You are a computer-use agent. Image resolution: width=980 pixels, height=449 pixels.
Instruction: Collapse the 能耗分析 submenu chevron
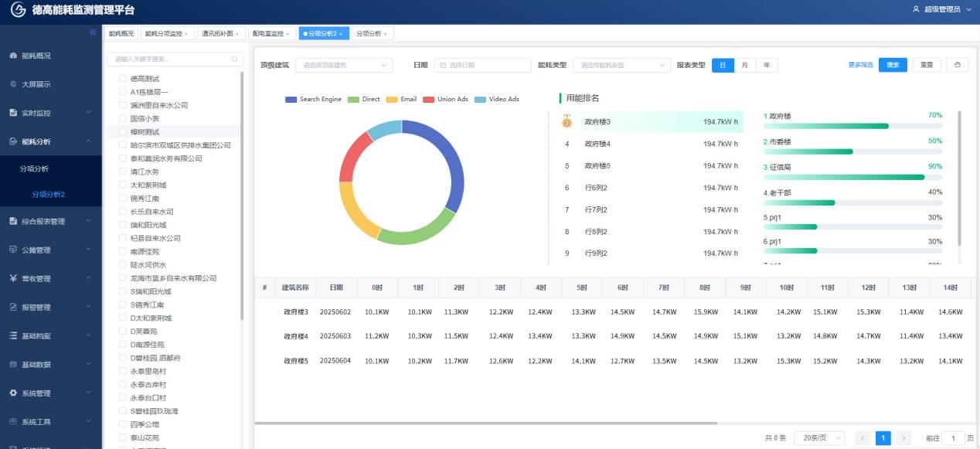[88, 141]
